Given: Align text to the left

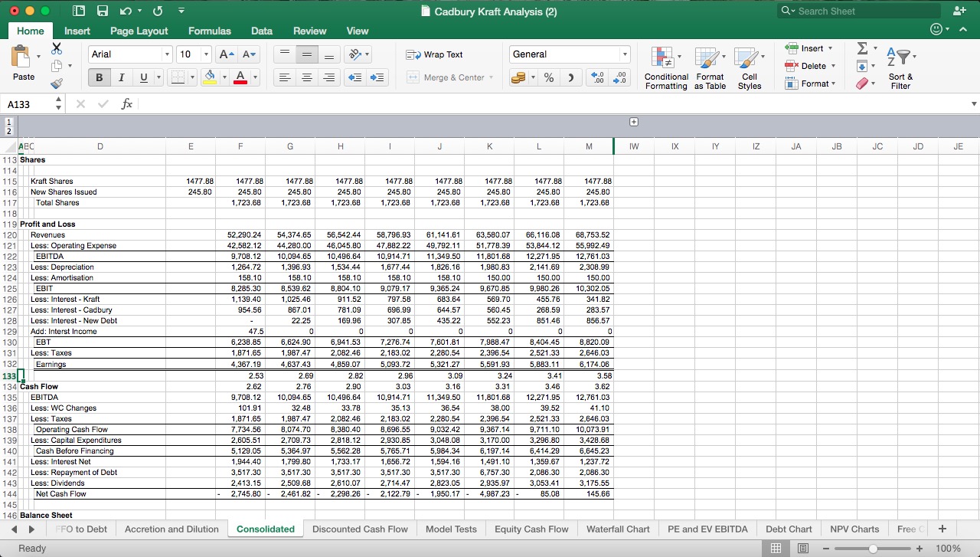Looking at the screenshot, I should coord(284,77).
